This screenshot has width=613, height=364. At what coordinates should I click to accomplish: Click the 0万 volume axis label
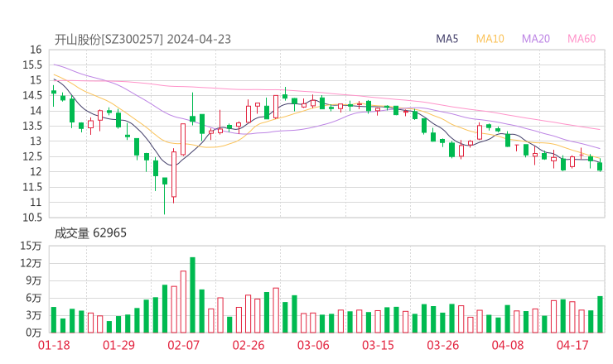(34, 333)
